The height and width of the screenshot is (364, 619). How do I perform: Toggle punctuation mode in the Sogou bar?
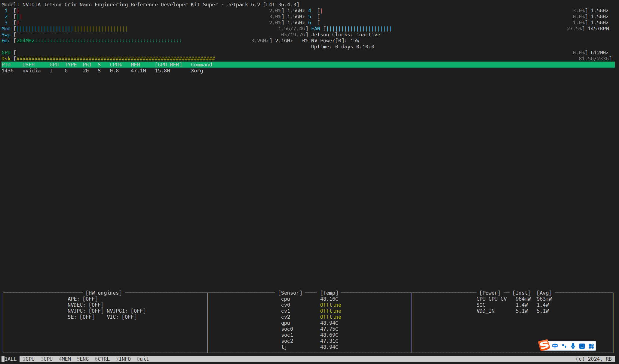click(x=564, y=346)
